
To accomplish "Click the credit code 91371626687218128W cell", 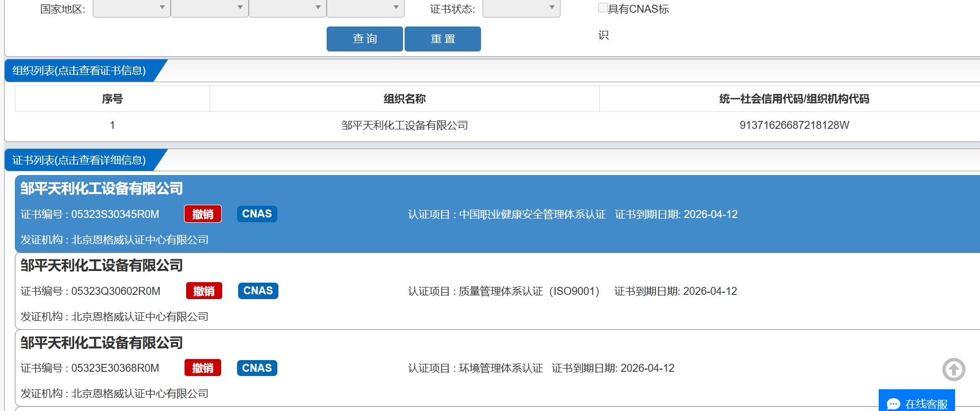I will [x=794, y=125].
